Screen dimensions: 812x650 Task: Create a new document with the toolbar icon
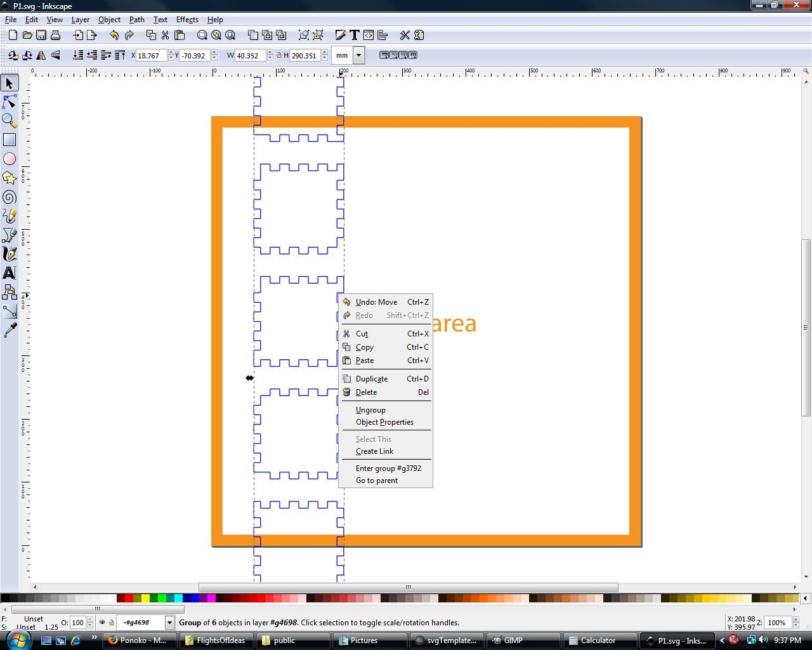coord(13,35)
